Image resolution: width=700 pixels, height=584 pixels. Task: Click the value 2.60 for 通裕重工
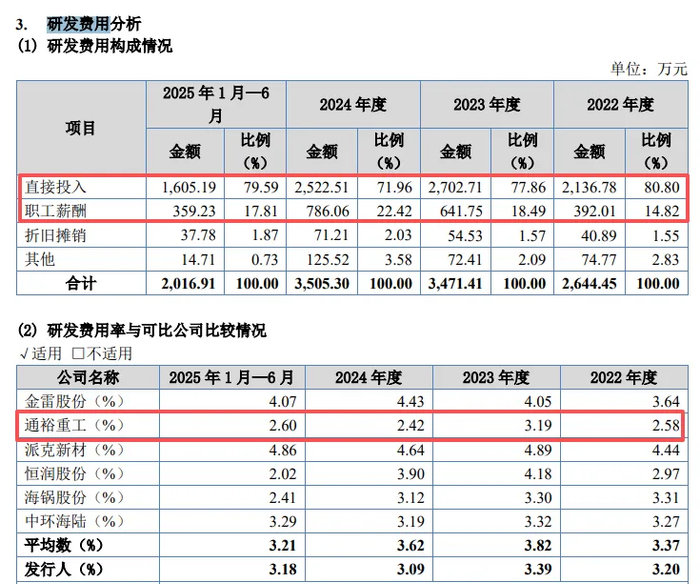click(x=283, y=425)
